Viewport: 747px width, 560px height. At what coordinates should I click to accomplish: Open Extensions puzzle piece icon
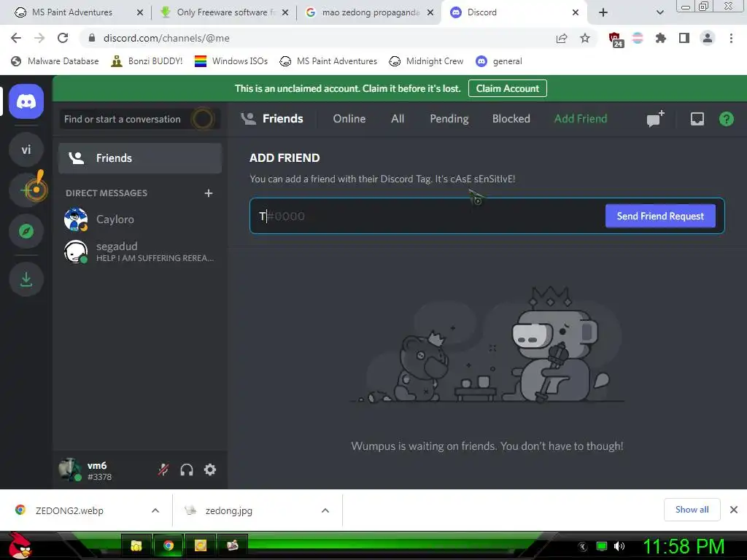(661, 38)
